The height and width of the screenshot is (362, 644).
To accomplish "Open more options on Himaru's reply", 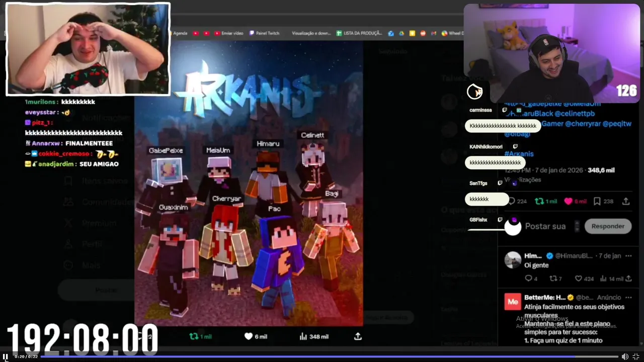I will click(x=628, y=256).
